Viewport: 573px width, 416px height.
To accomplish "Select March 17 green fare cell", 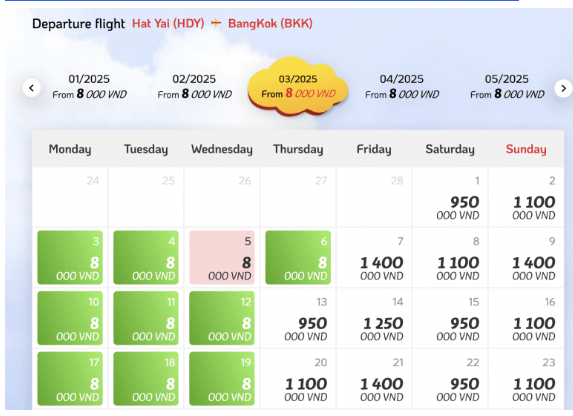I will point(70,379).
